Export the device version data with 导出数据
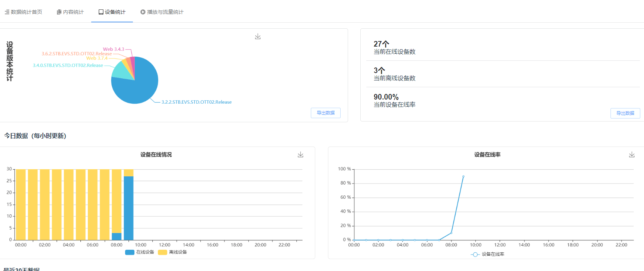This screenshot has height=271, width=644. tap(325, 113)
